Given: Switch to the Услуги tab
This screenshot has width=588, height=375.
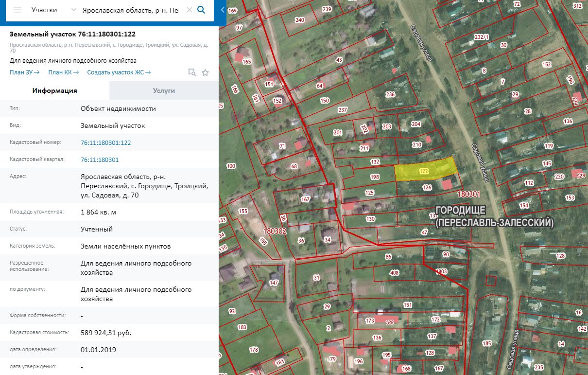Looking at the screenshot, I should [164, 90].
